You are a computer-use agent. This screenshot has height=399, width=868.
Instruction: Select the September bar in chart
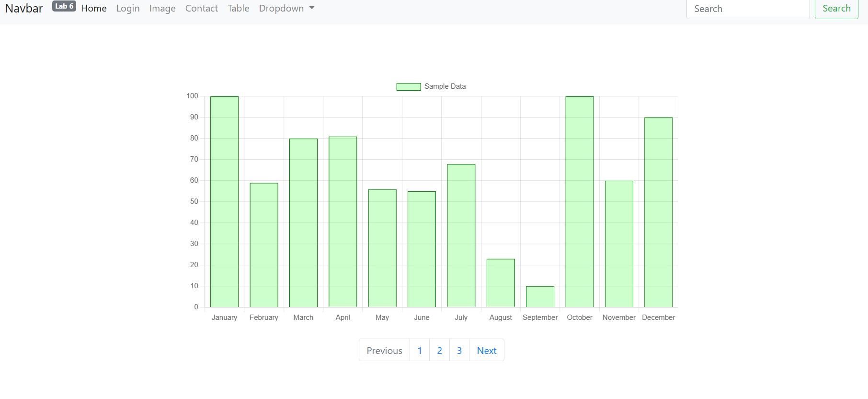(x=540, y=297)
